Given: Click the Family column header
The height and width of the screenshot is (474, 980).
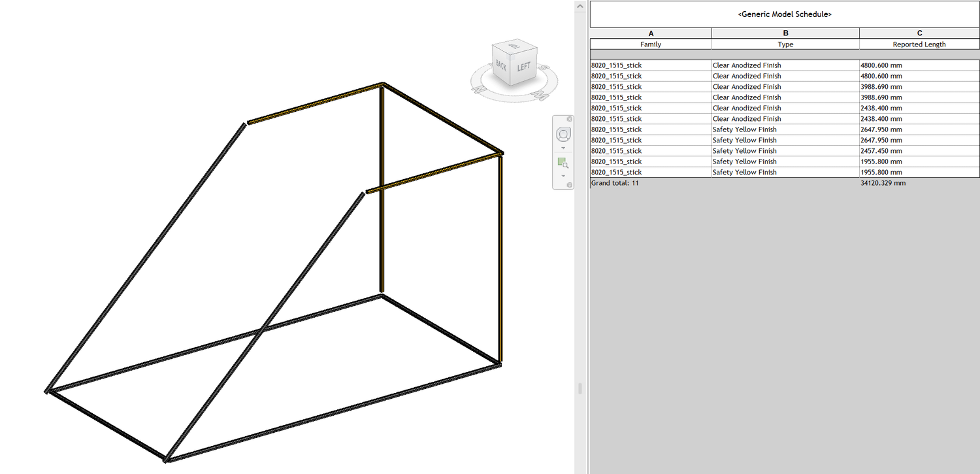Looking at the screenshot, I should (651, 44).
